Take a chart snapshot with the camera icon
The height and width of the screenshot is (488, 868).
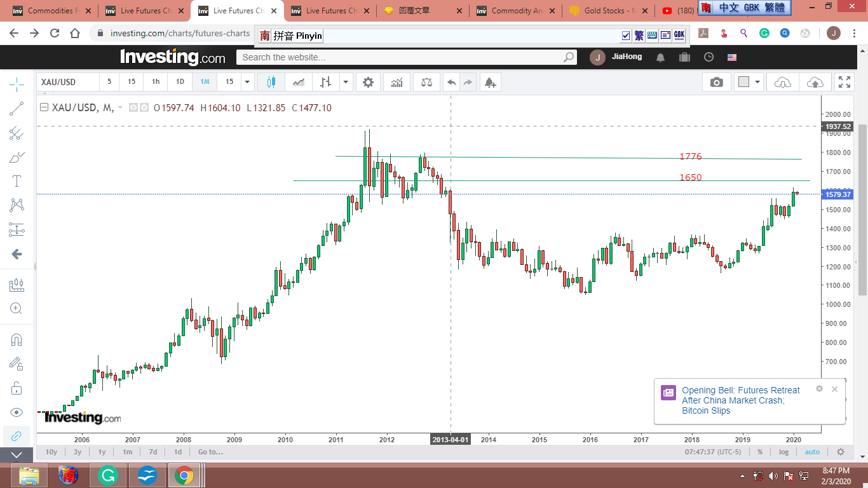(716, 82)
